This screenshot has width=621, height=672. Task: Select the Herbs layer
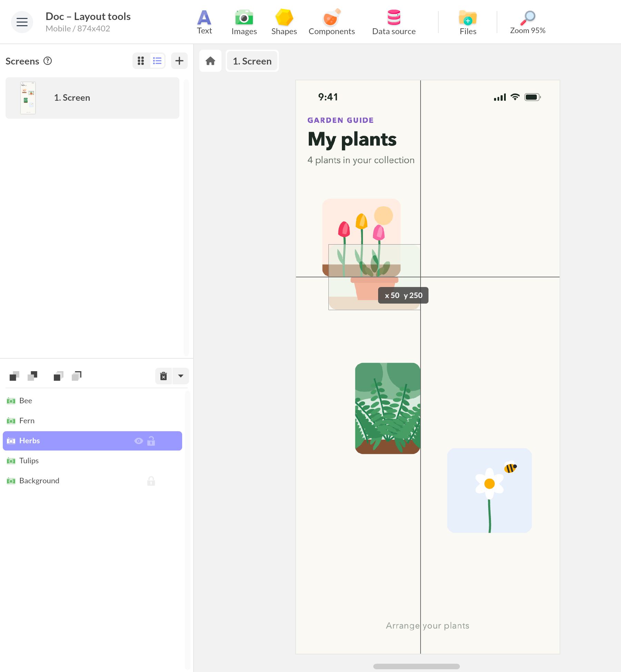coord(92,441)
